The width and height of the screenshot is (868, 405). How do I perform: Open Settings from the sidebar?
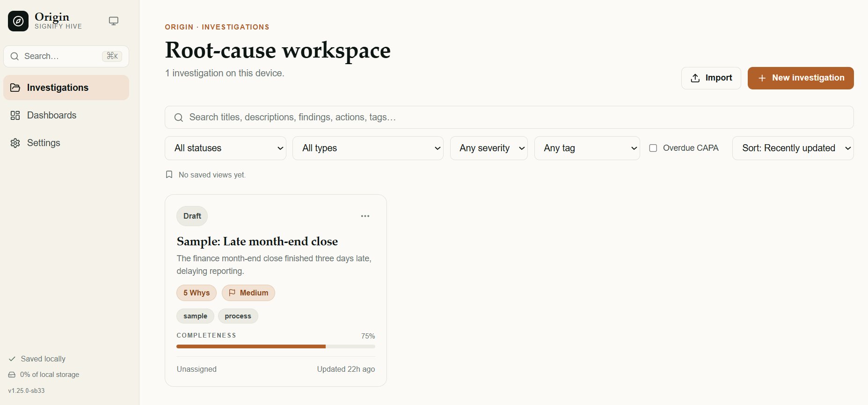point(66,143)
